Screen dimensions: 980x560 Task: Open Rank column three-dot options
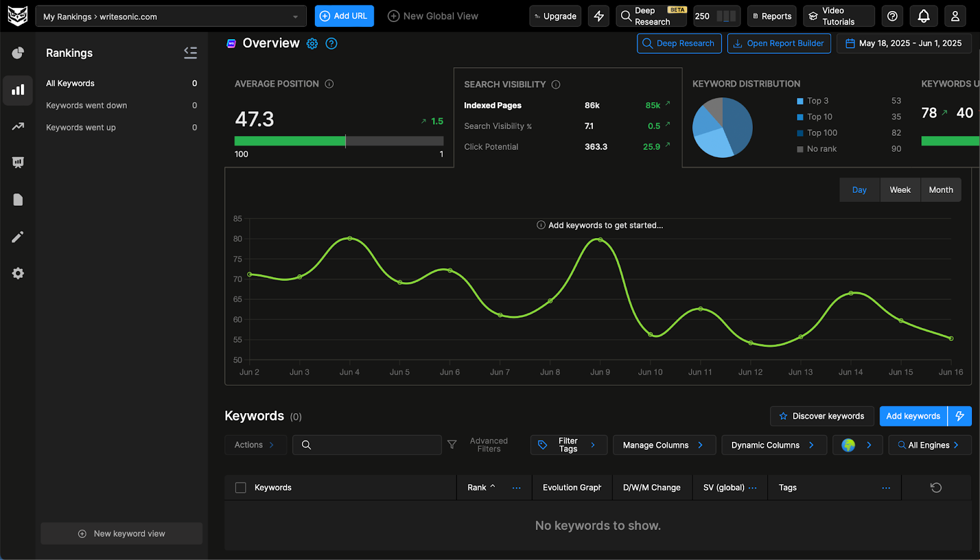tap(516, 488)
